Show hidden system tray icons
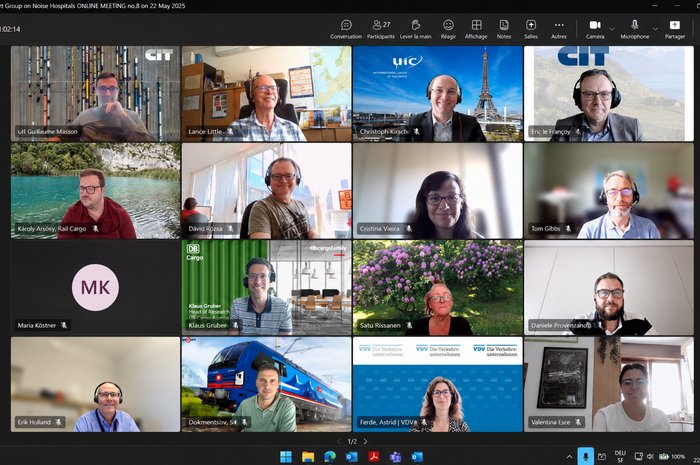 point(569,457)
